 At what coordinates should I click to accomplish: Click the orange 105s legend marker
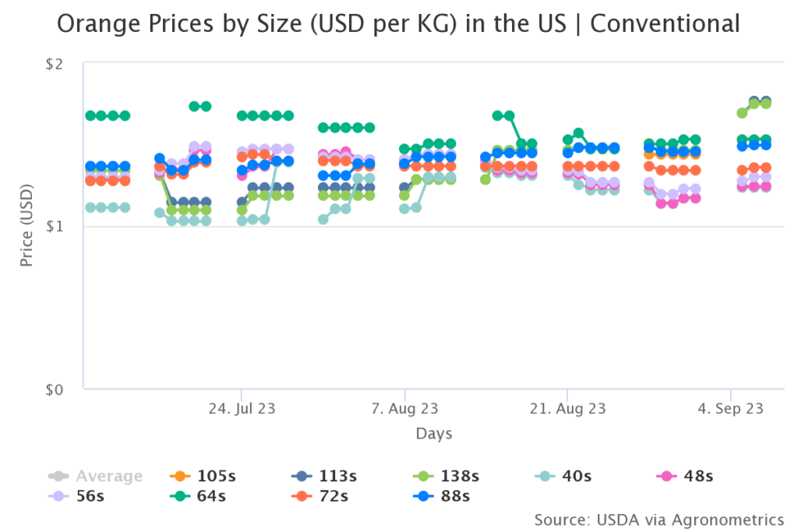[x=178, y=476]
